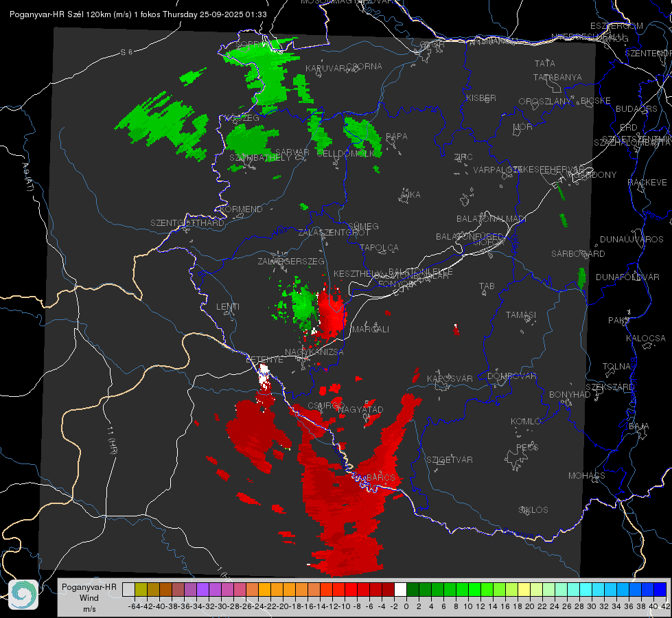Screen dimensions: 672x618
Task: Click the MOR city label
Action: point(522,126)
